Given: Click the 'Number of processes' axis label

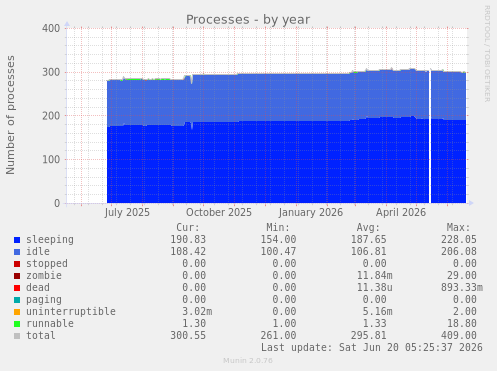Looking at the screenshot, I should click(x=10, y=115).
